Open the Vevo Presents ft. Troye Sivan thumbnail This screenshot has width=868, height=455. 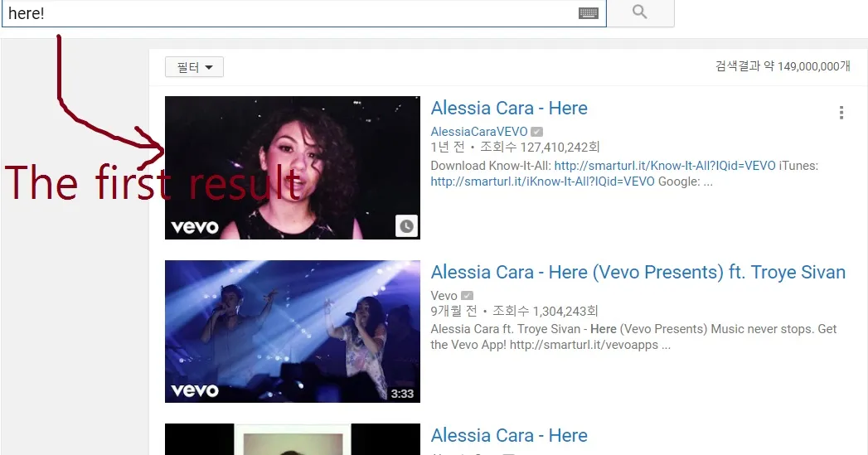point(293,332)
